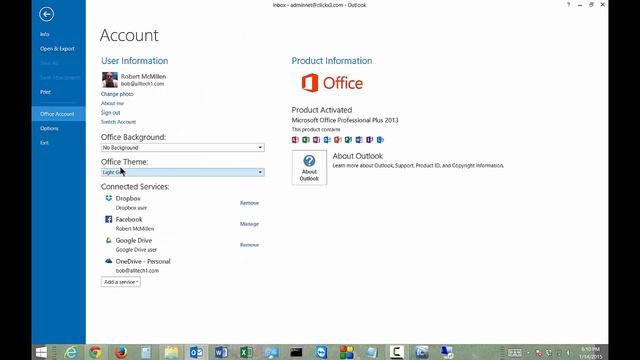This screenshot has height=360, width=640.
Task: Open Excel from the taskbar
Action: pos(246,352)
